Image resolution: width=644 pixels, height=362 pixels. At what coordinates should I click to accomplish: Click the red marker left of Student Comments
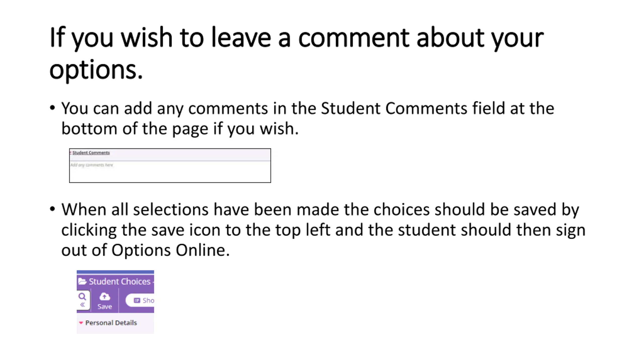pos(71,153)
